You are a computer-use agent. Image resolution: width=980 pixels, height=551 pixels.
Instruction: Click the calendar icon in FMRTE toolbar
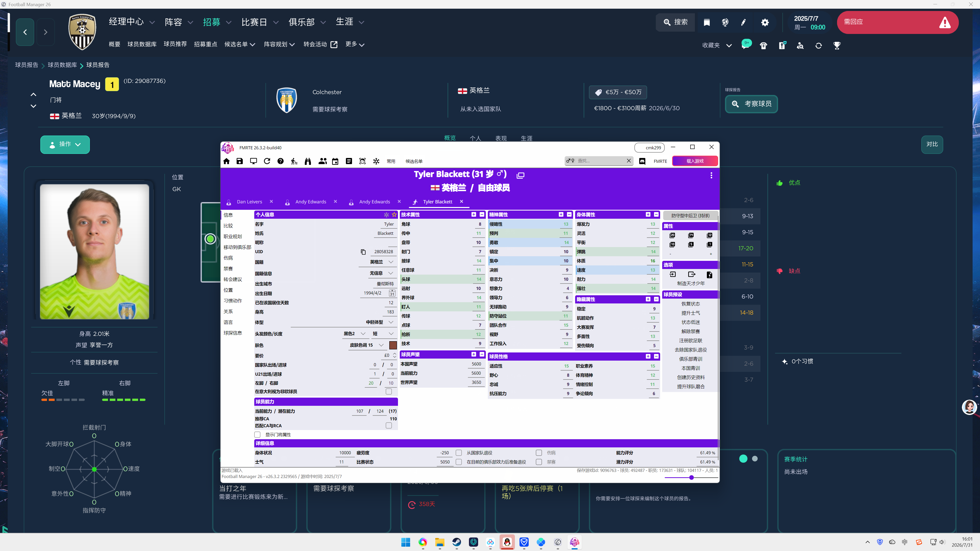335,161
